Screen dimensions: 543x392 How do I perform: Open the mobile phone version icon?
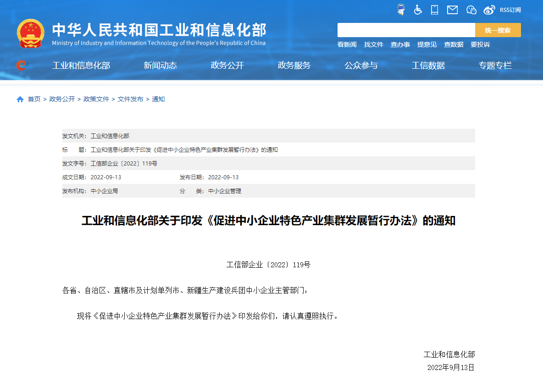click(434, 10)
